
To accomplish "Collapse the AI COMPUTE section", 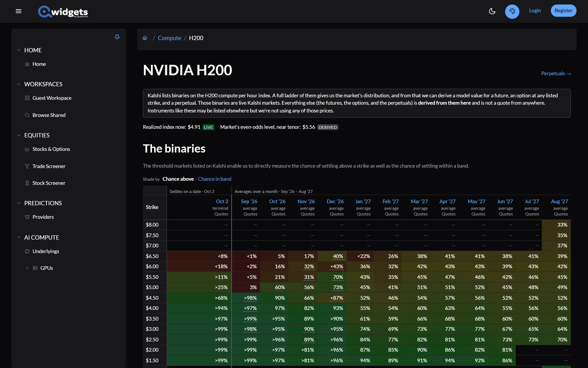I will click(x=19, y=237).
